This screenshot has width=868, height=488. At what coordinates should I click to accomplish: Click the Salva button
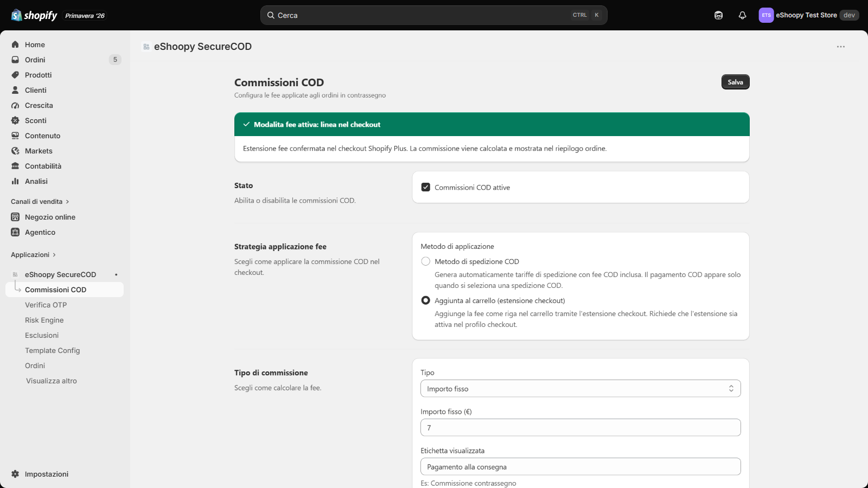tap(735, 82)
